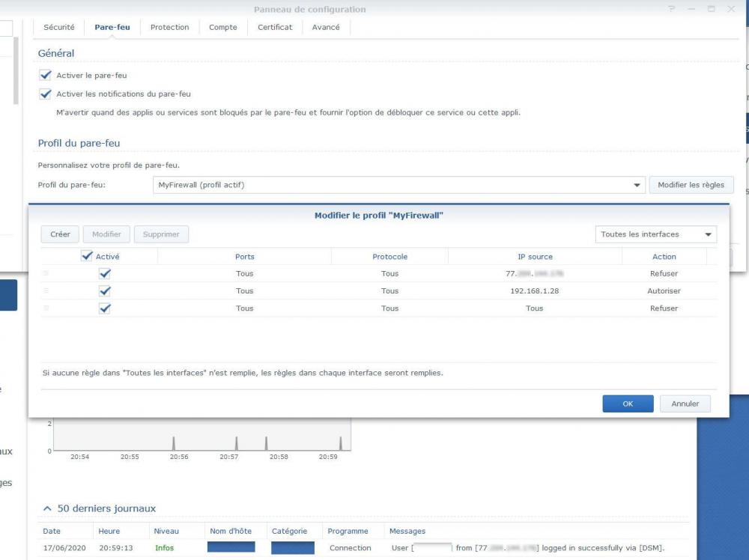Click the Créer button
749x560 pixels.
60,234
